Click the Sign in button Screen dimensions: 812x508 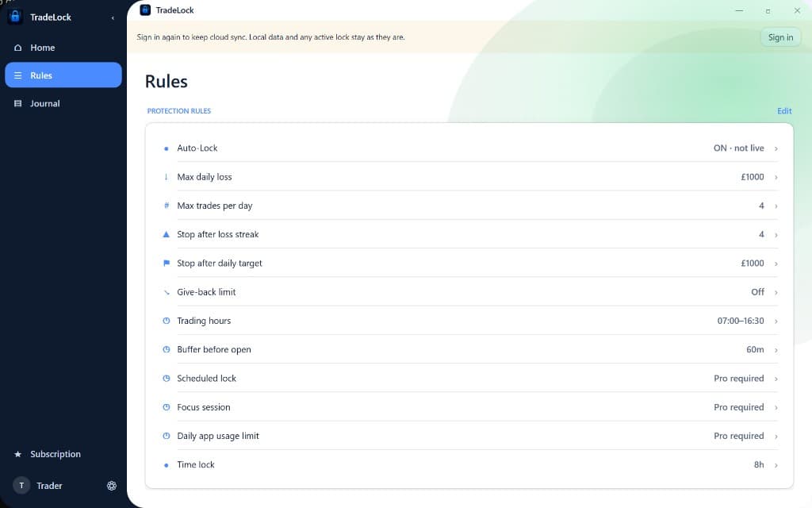(780, 37)
